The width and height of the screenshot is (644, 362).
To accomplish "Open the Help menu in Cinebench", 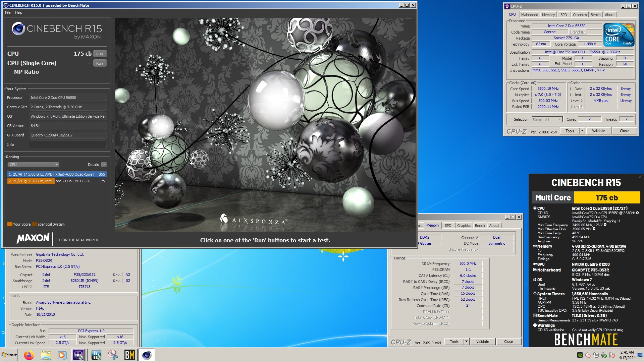I will coord(19,12).
